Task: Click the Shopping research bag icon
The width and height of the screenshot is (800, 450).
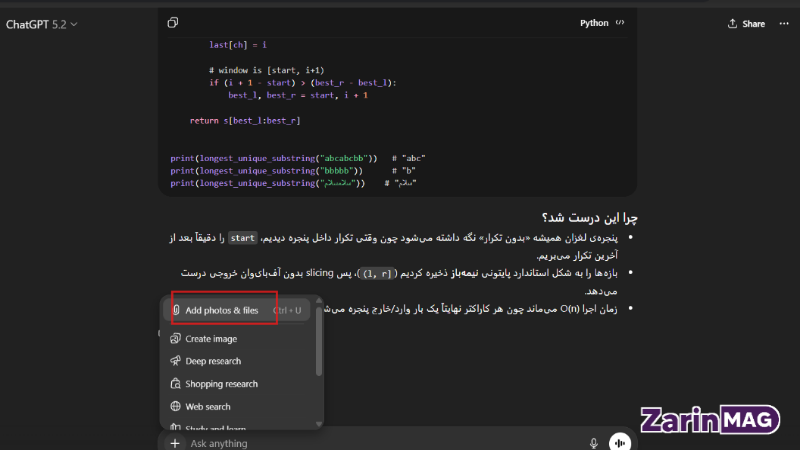Action: point(176,384)
